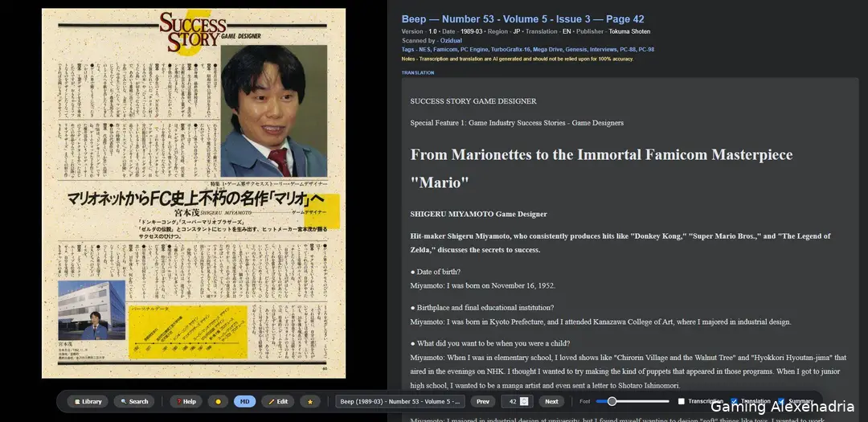Click the question line Date of birth?
This screenshot has height=422, width=868.
(435, 272)
